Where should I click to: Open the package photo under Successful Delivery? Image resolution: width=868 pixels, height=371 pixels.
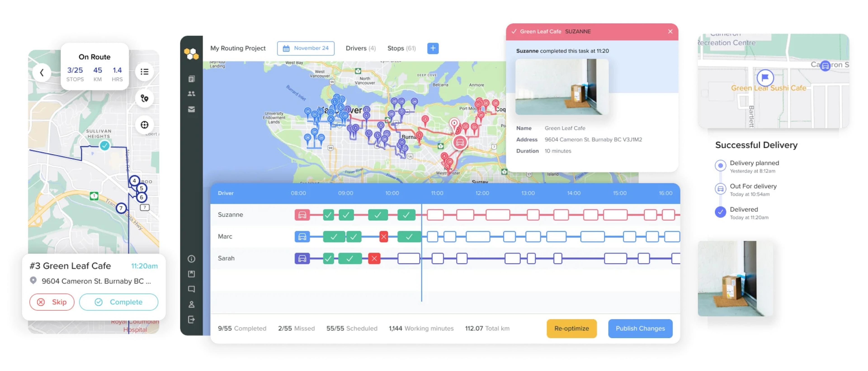pyautogui.click(x=735, y=278)
